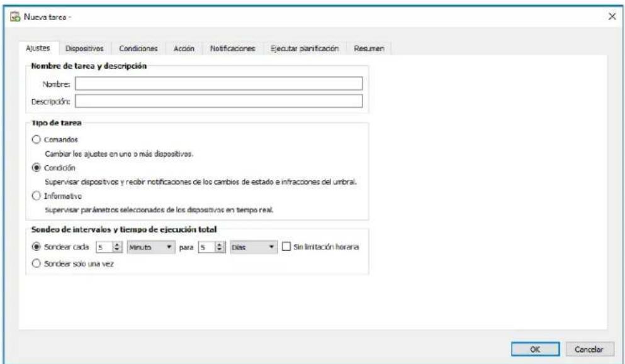Select the Sondear cada polling option
The height and width of the screenshot is (364, 625).
[x=37, y=246]
